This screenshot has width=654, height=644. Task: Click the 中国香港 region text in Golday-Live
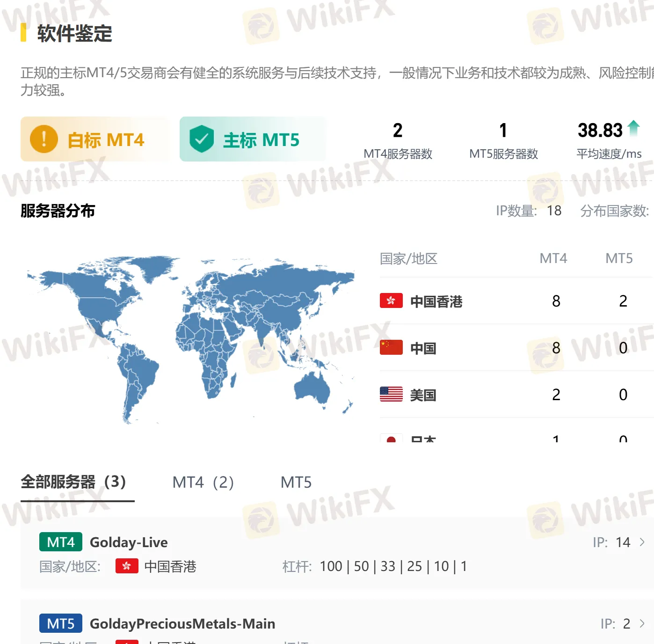coord(170,566)
